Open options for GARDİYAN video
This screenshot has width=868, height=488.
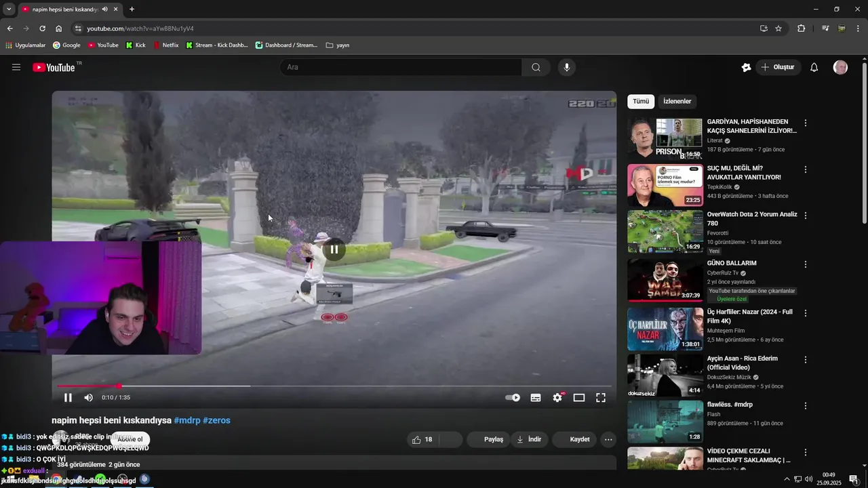[x=806, y=123]
